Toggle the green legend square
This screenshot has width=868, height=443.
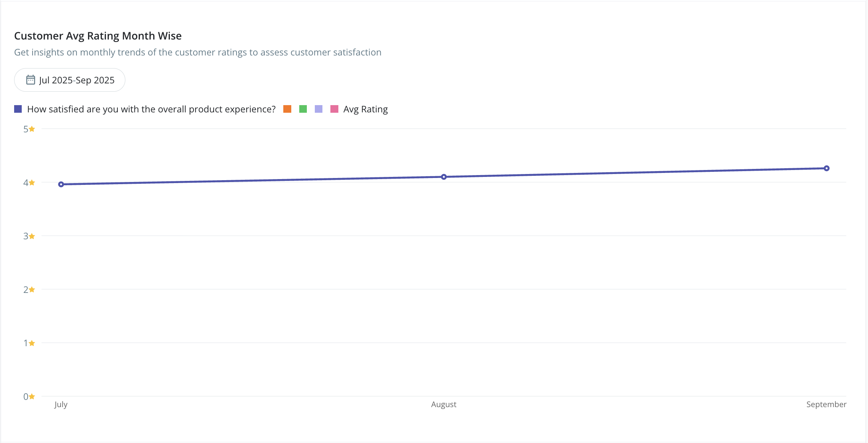coord(303,109)
